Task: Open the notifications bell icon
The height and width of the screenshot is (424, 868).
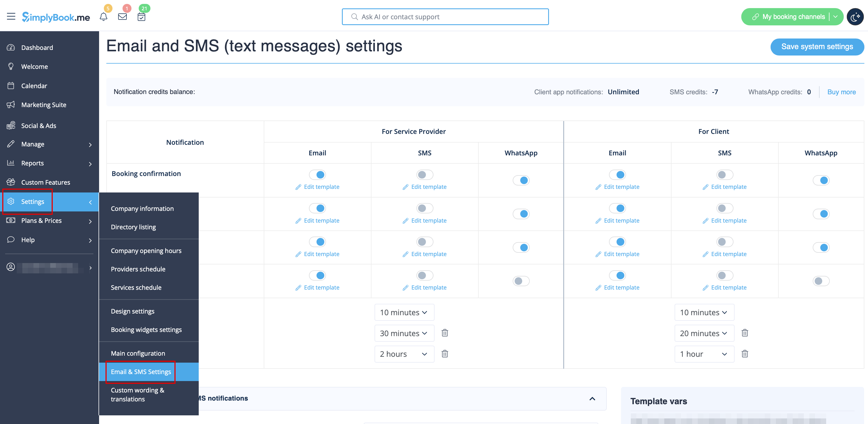Action: click(x=104, y=17)
